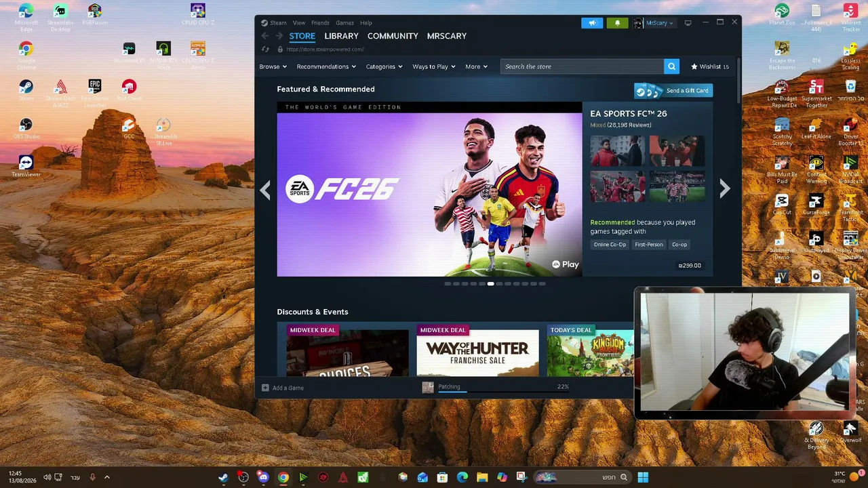Viewport: 868px width, 488px height.
Task: Click the taskbar microphone indicator
Action: [x=92, y=477]
